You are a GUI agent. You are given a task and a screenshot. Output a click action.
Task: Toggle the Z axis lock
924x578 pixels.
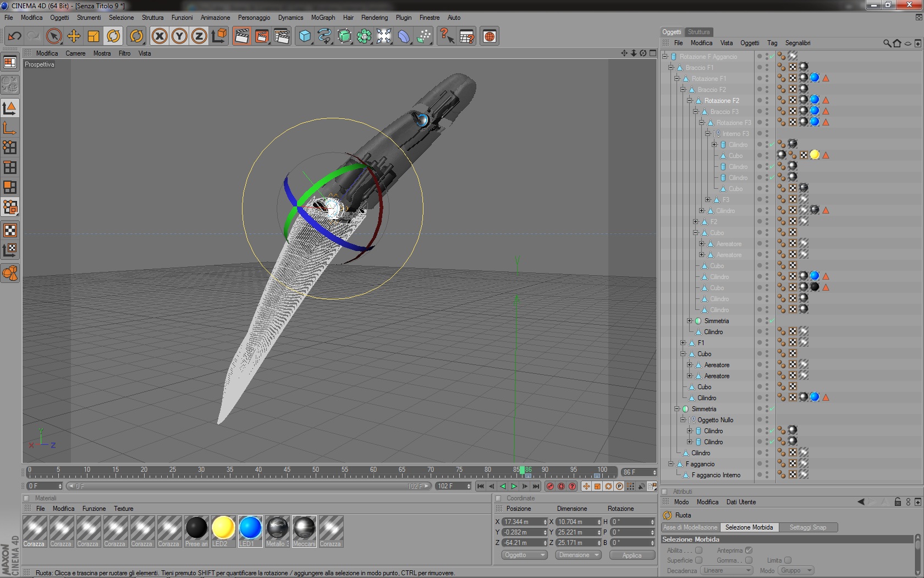199,36
